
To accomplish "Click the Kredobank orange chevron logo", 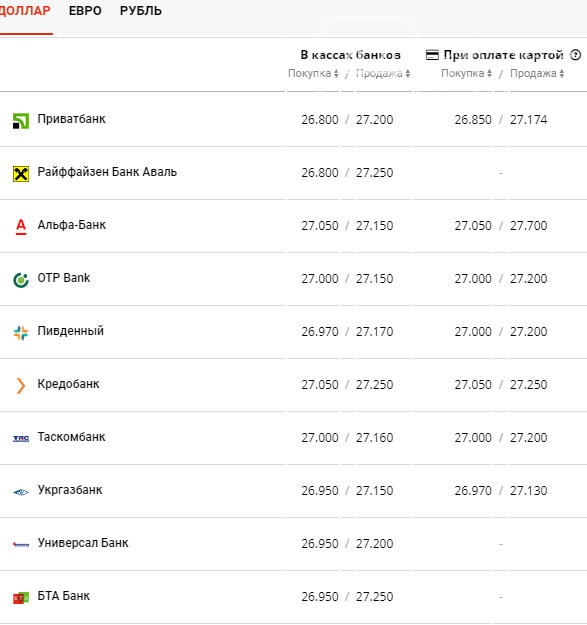I will [21, 385].
